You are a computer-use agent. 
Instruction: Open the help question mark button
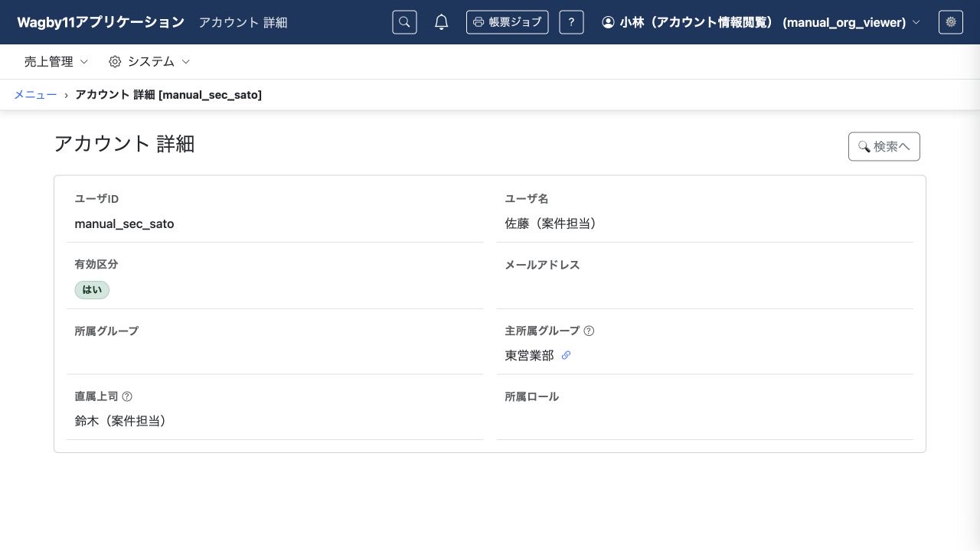571,22
